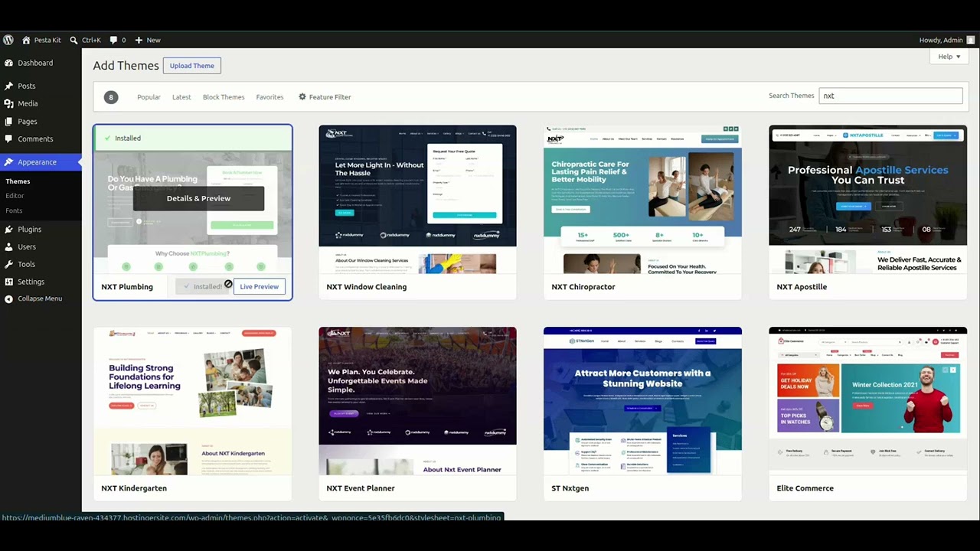The height and width of the screenshot is (551, 980).
Task: Open the NXT Kindergarten theme thumbnail
Action: (x=192, y=401)
